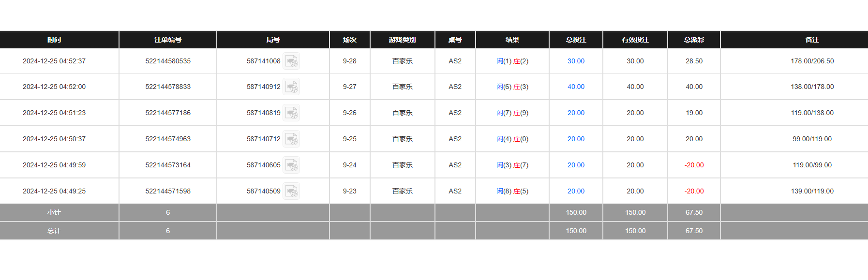Click the 总计 grand total row label
Screen dimensions: 868x280
click(54, 231)
